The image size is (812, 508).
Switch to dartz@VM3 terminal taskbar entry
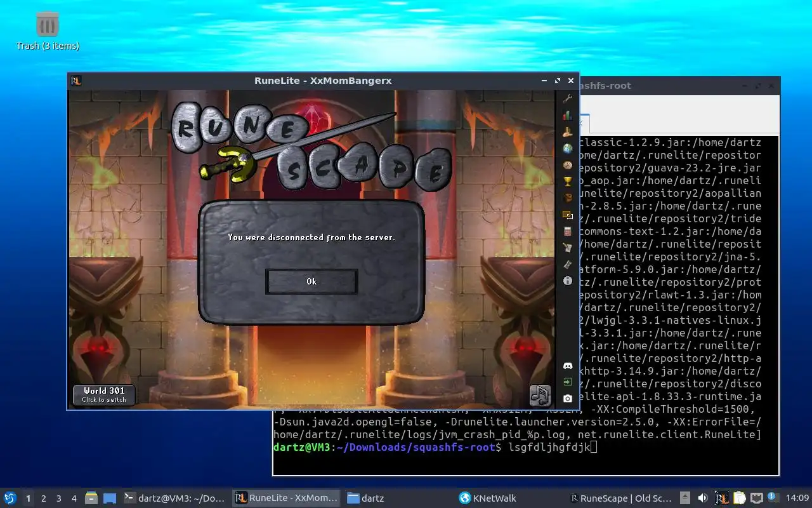(174, 498)
